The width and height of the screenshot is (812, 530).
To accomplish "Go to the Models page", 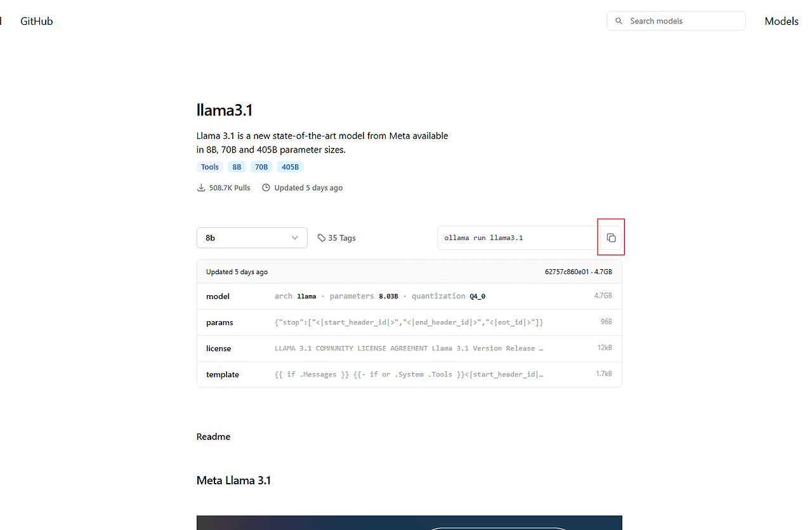I will click(782, 21).
